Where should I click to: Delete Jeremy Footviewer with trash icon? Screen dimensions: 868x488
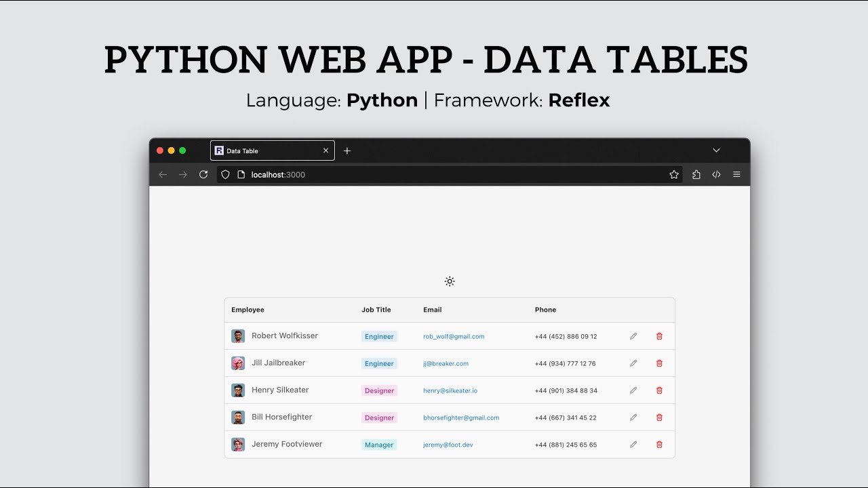point(659,445)
